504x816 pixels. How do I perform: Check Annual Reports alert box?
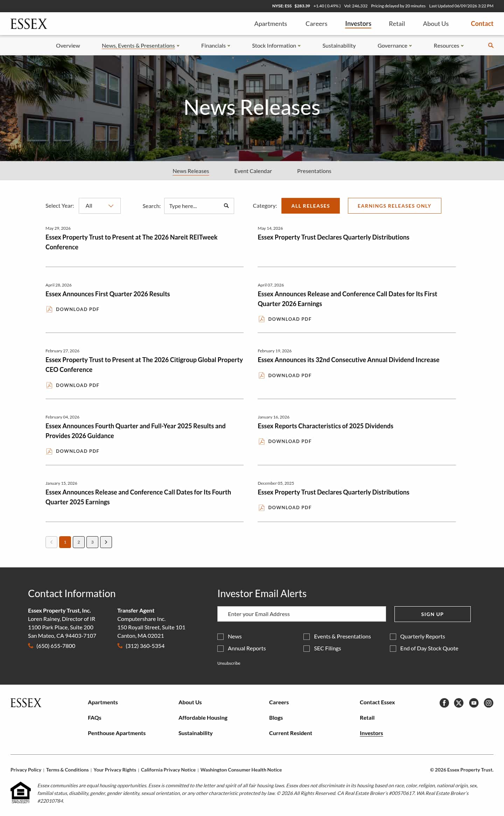pyautogui.click(x=220, y=649)
